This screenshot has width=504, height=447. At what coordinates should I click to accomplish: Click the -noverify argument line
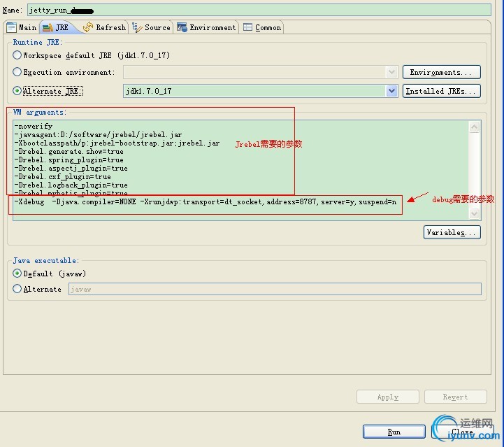(x=34, y=126)
